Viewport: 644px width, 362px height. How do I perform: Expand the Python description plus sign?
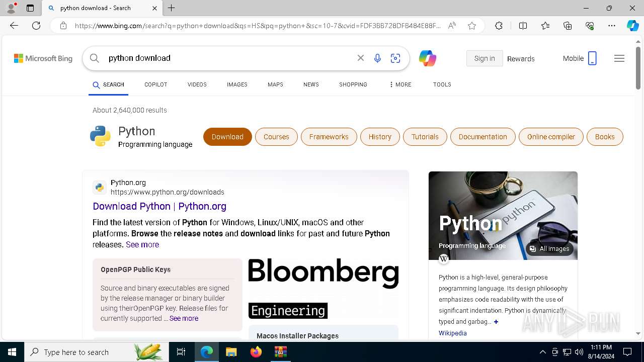pos(496,322)
